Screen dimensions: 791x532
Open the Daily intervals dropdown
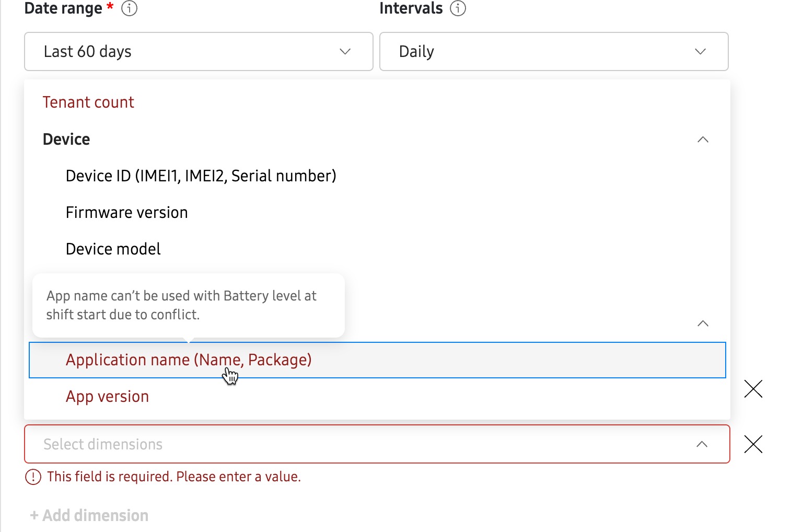(554, 51)
